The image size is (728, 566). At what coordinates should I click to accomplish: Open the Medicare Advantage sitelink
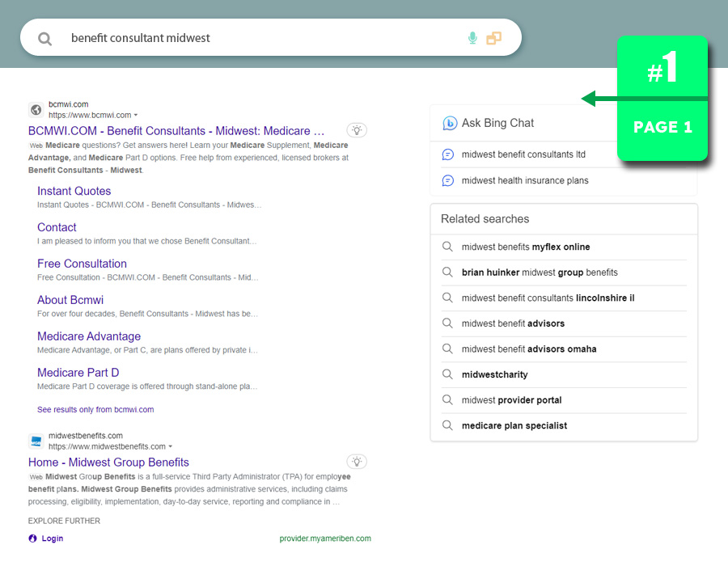(89, 336)
